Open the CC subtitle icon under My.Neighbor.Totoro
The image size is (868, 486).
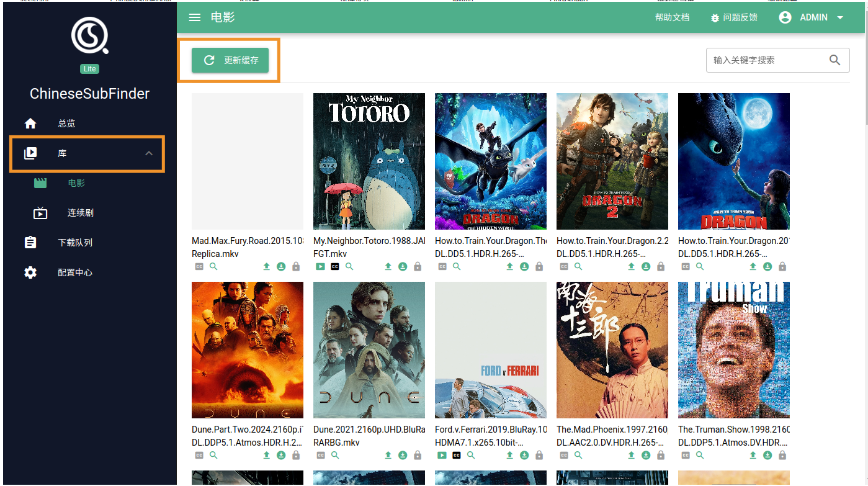335,266
